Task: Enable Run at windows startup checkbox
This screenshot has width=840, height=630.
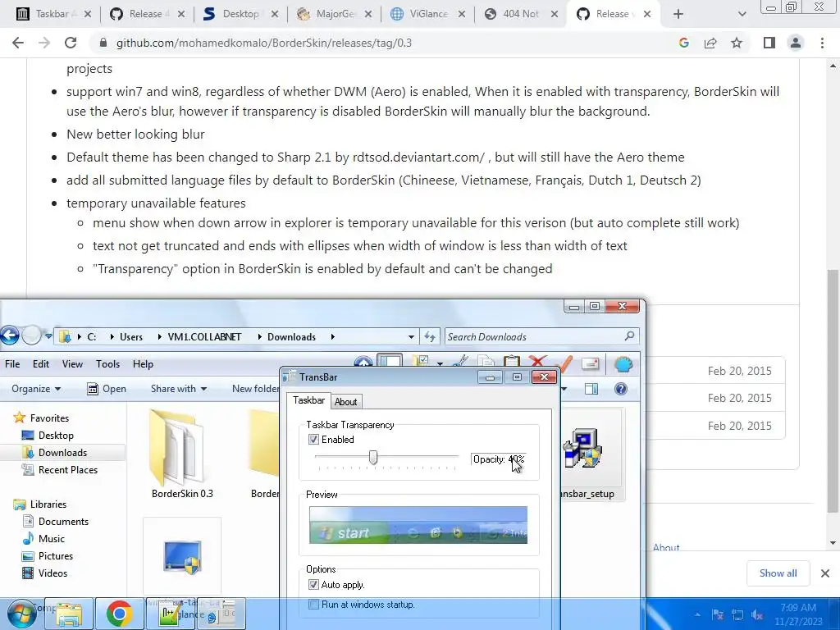Action: pos(313,605)
